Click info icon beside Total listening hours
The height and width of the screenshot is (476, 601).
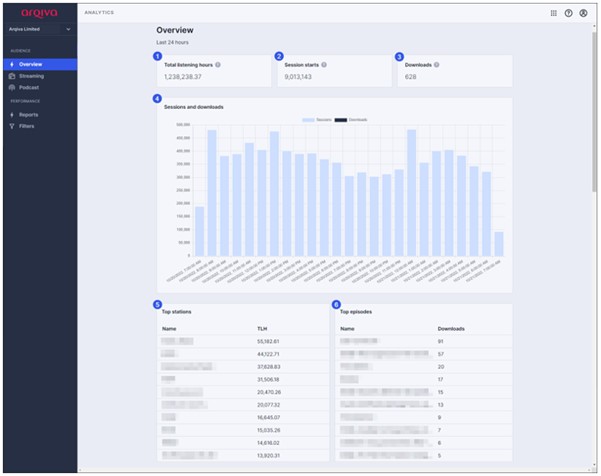pos(218,64)
